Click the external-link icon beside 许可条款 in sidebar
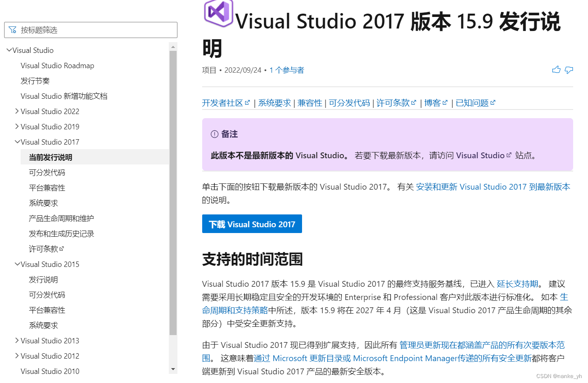 pos(61,249)
